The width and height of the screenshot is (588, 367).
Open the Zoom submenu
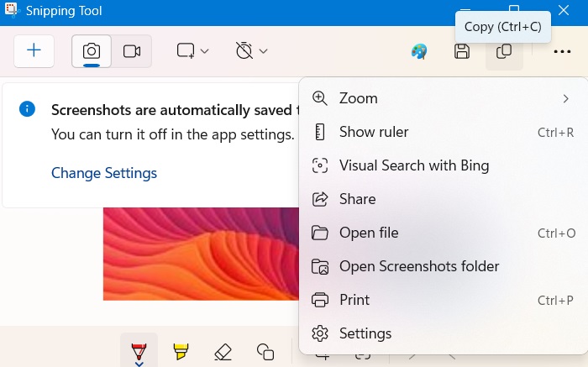[x=444, y=98]
